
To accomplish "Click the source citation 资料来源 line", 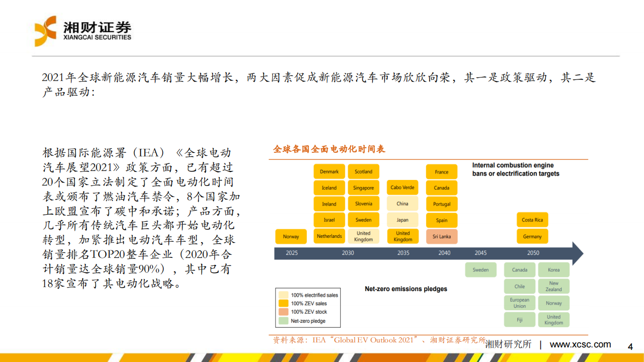I will click(x=379, y=340).
